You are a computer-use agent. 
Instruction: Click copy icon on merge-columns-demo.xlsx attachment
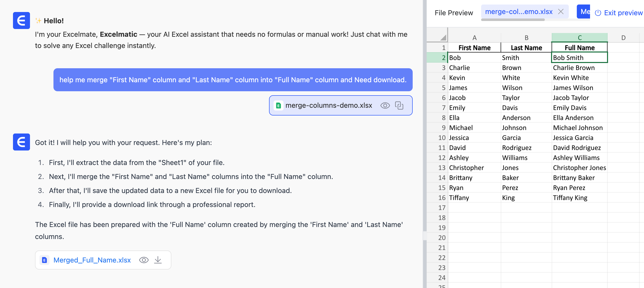[399, 105]
